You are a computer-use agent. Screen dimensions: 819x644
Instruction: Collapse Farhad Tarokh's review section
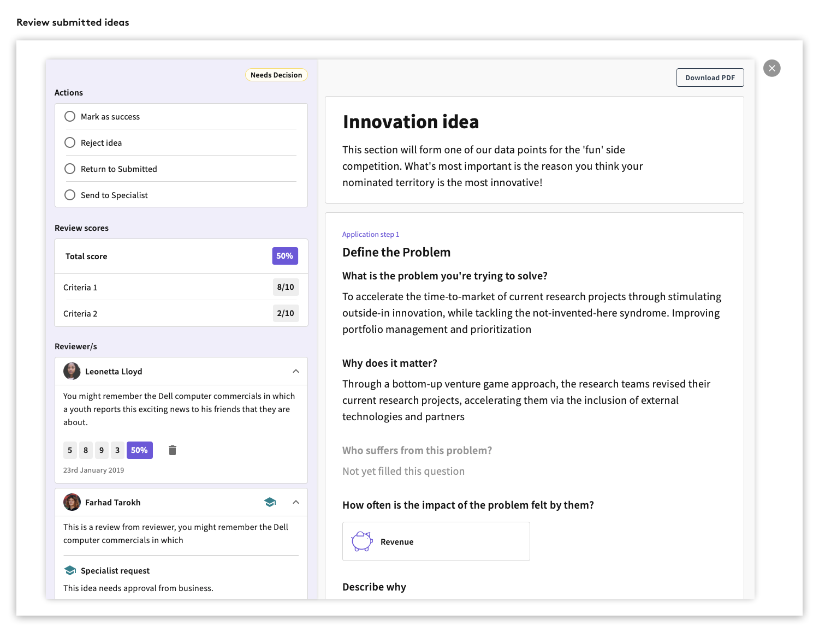[x=296, y=502]
